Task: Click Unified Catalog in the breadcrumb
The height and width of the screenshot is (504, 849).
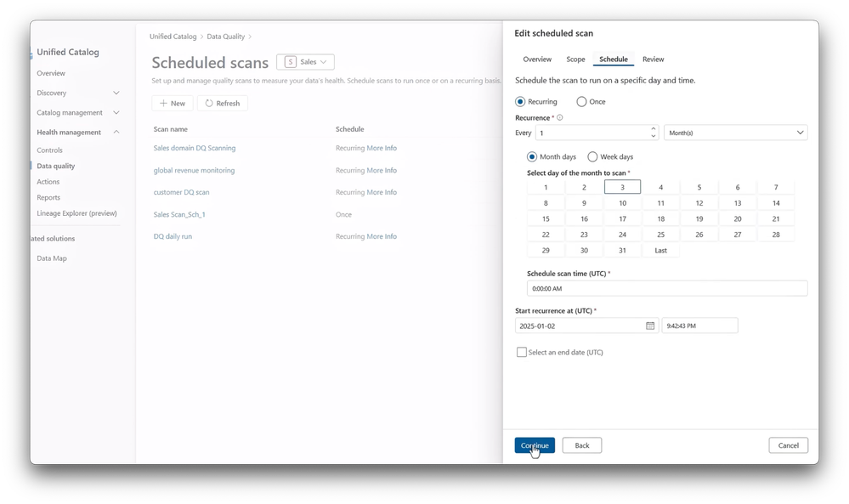Action: (x=173, y=37)
